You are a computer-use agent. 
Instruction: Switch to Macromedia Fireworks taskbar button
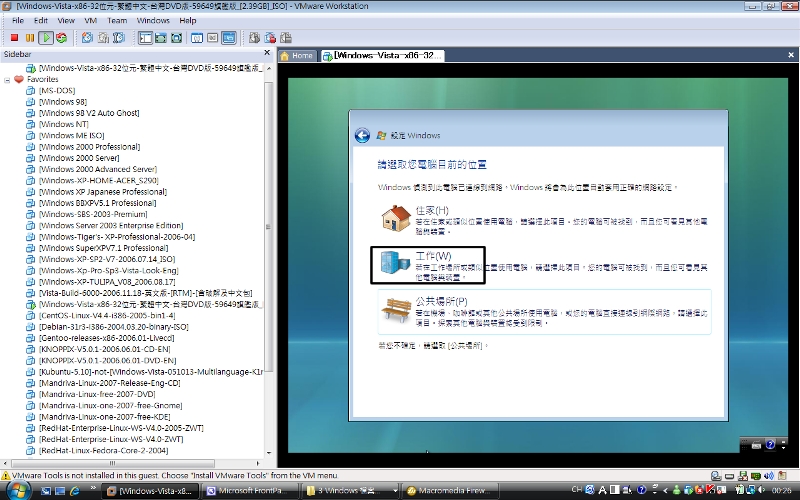(x=450, y=491)
